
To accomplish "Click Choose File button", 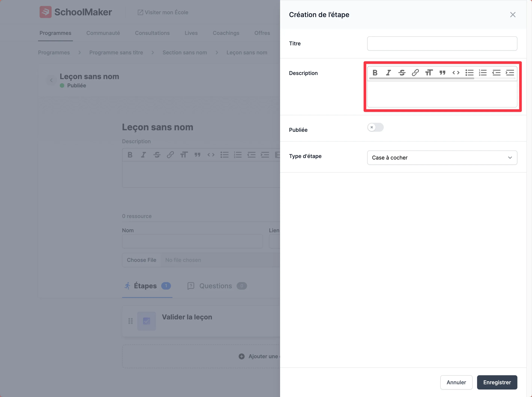I will (142, 260).
